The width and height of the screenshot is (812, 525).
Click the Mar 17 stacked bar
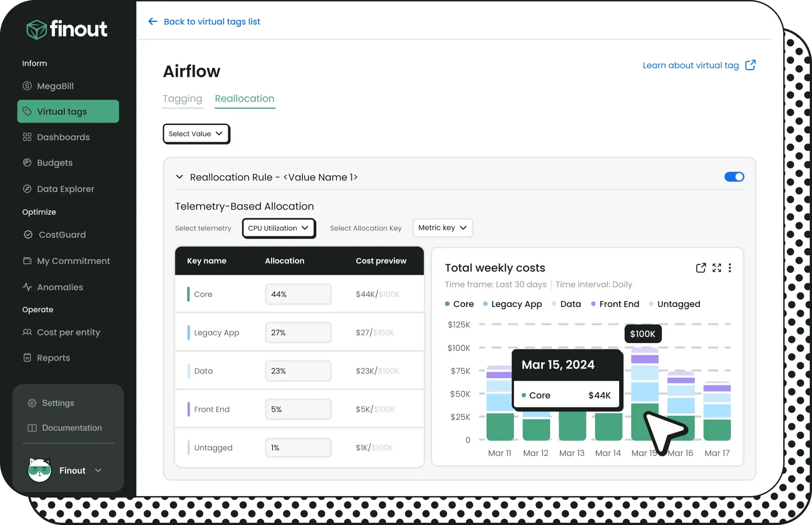point(717,411)
